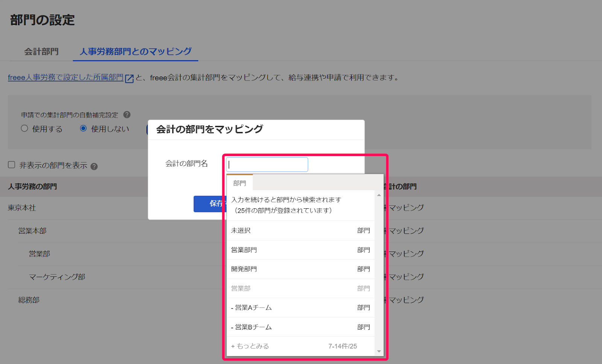Click the 25件の部門が登録されています hint text
The height and width of the screenshot is (364, 602).
(x=283, y=211)
